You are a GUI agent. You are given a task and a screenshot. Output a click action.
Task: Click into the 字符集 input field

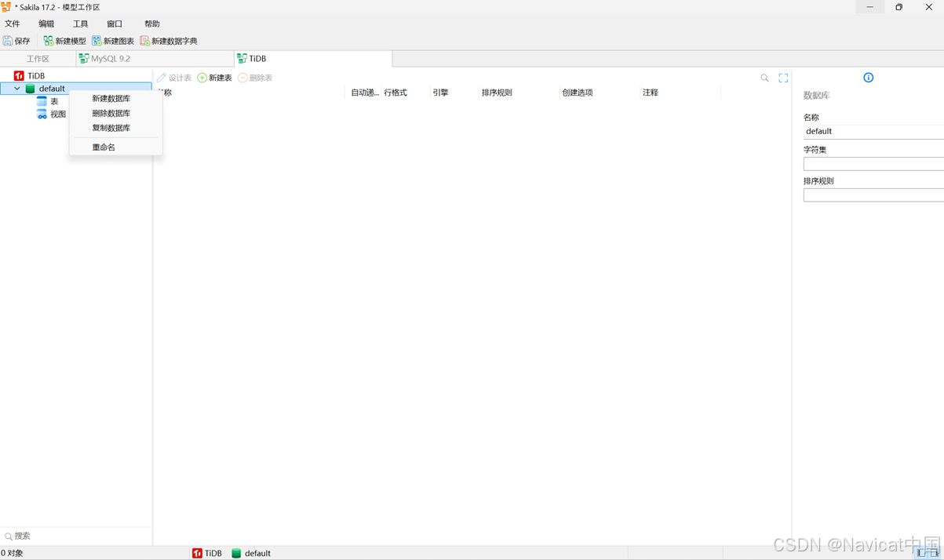click(x=873, y=164)
